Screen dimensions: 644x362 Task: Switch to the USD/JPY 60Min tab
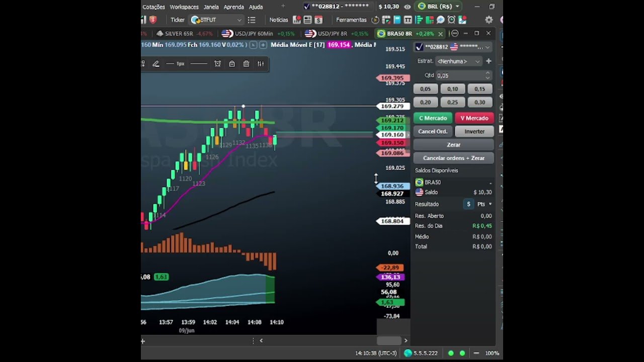click(258, 34)
